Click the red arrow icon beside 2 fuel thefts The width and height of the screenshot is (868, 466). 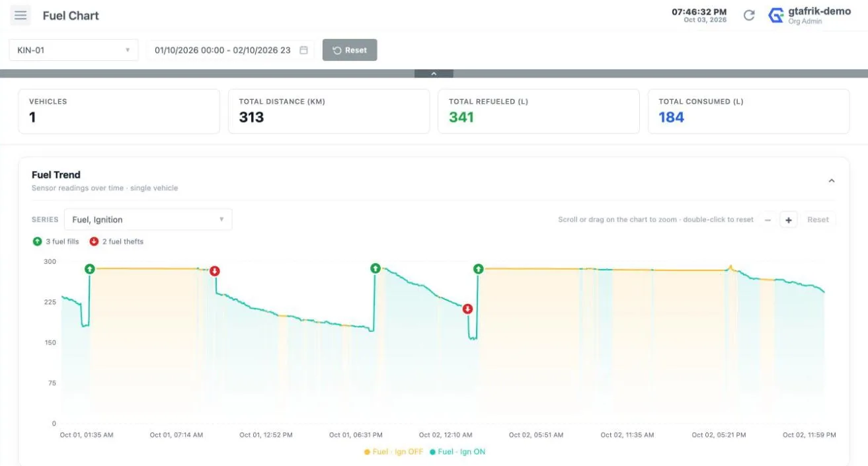94,241
